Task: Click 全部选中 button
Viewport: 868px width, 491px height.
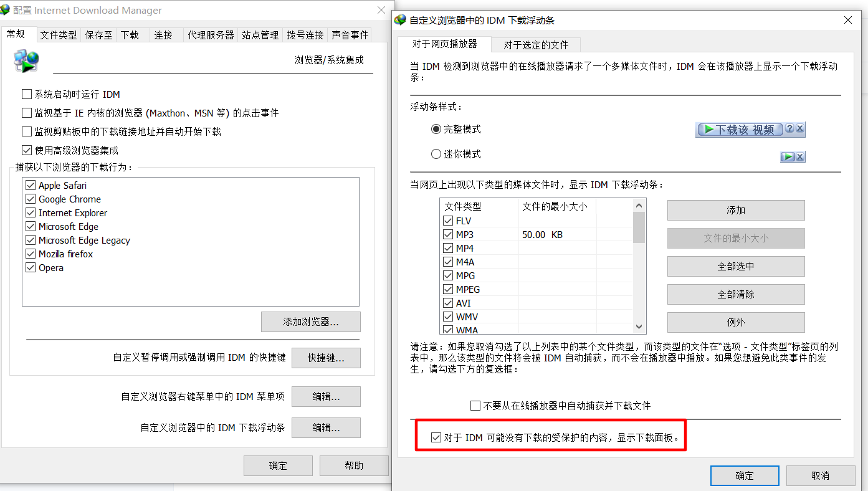Action: pos(736,267)
